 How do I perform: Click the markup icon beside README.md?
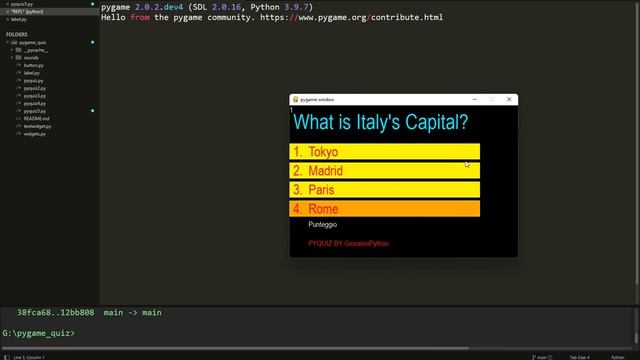click(x=18, y=119)
